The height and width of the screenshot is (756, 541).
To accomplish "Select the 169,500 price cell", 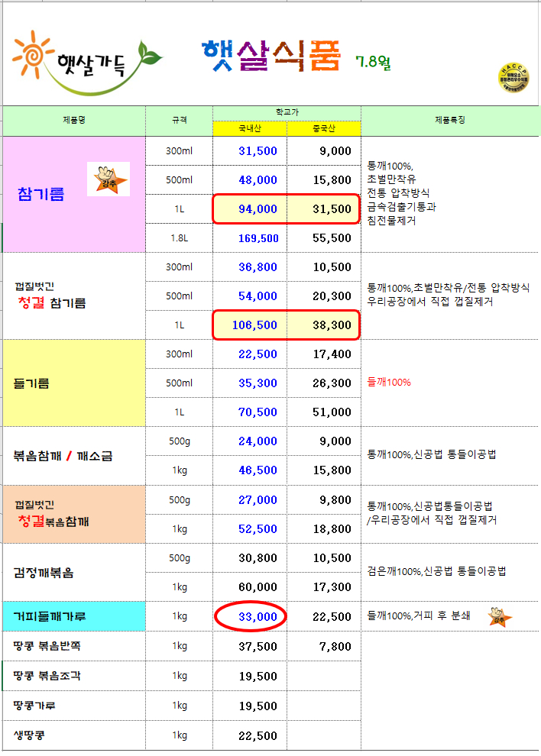I will [250, 237].
